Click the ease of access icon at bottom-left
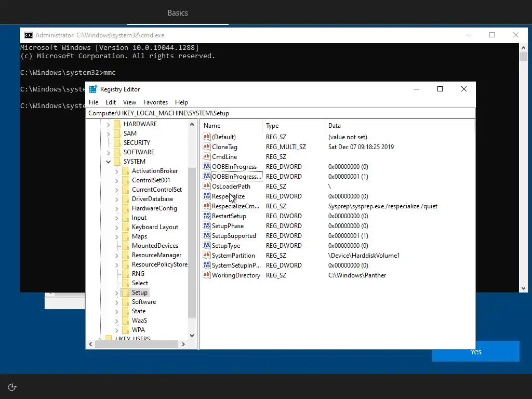 pyautogui.click(x=12, y=387)
